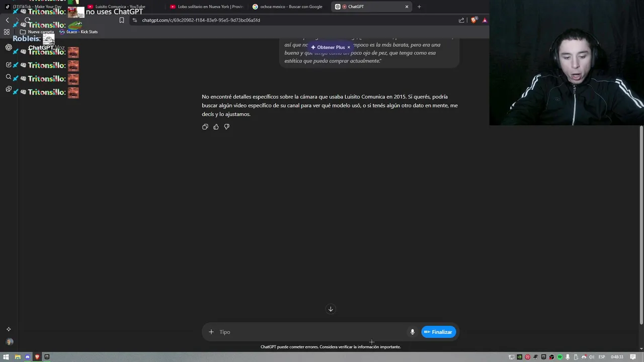Click the Tipo message input field
Screen dimensions: 644x362
click(312, 332)
